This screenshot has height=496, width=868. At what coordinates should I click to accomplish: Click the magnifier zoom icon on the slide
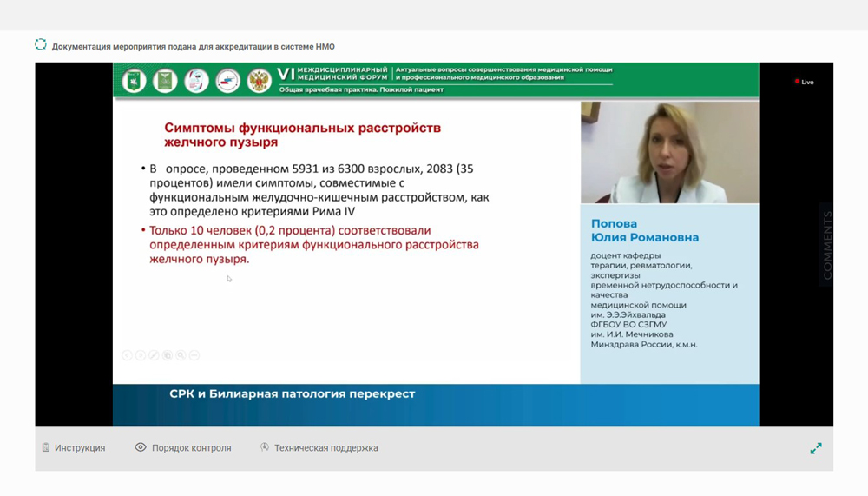tap(181, 355)
